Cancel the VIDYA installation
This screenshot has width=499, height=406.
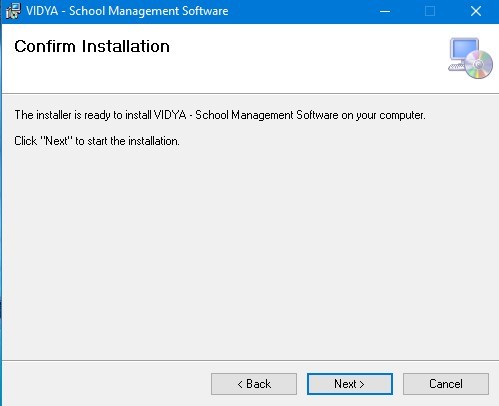(x=446, y=384)
